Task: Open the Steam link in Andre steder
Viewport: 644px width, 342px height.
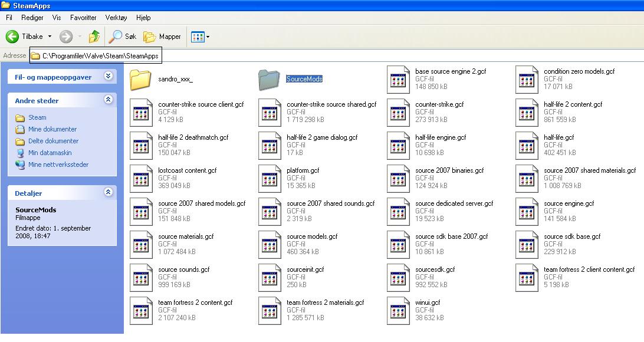Action: pyautogui.click(x=37, y=117)
